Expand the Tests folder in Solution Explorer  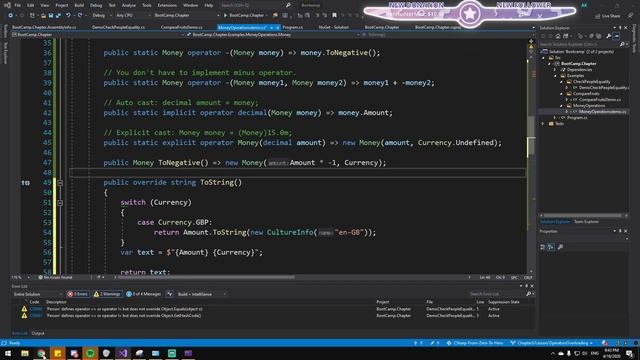pyautogui.click(x=543, y=124)
